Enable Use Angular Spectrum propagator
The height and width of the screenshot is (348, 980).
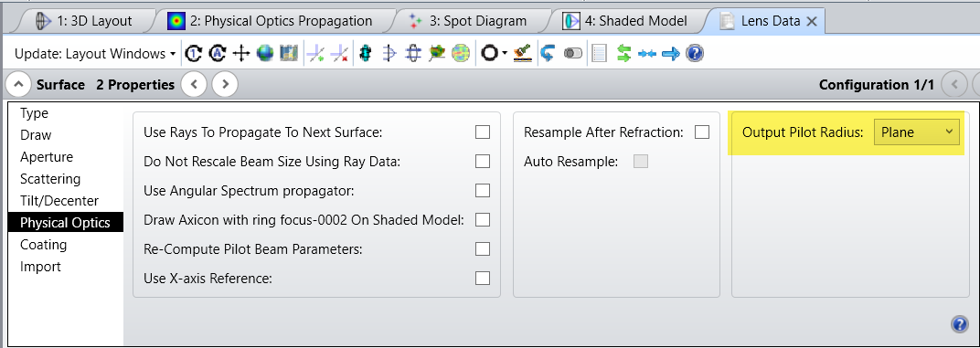click(x=482, y=191)
